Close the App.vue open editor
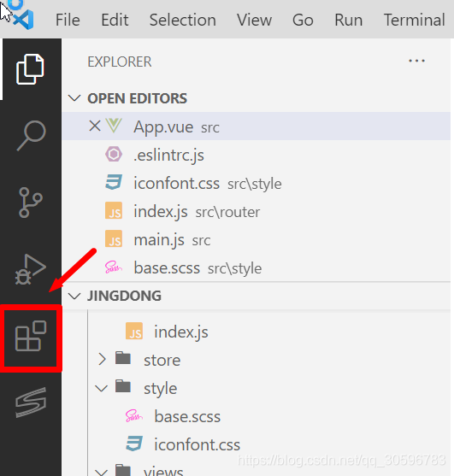 click(95, 126)
